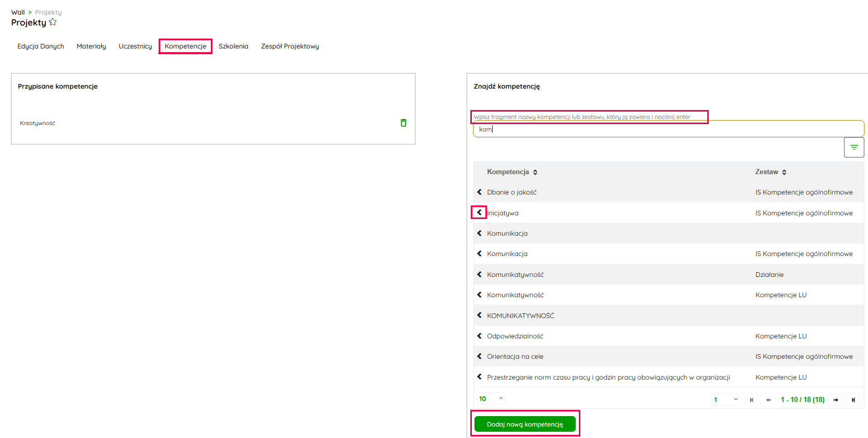Sort table by Kompetencja column
This screenshot has width=868, height=438.
(535, 172)
